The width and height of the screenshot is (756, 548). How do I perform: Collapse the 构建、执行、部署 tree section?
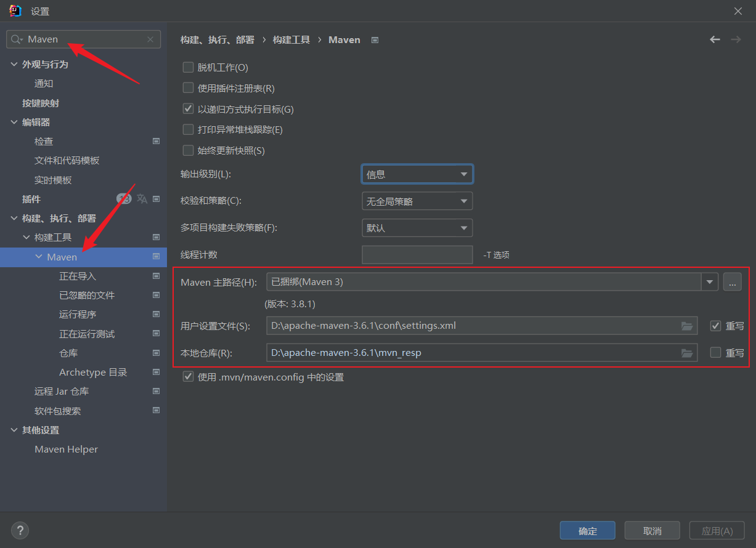[x=14, y=218]
